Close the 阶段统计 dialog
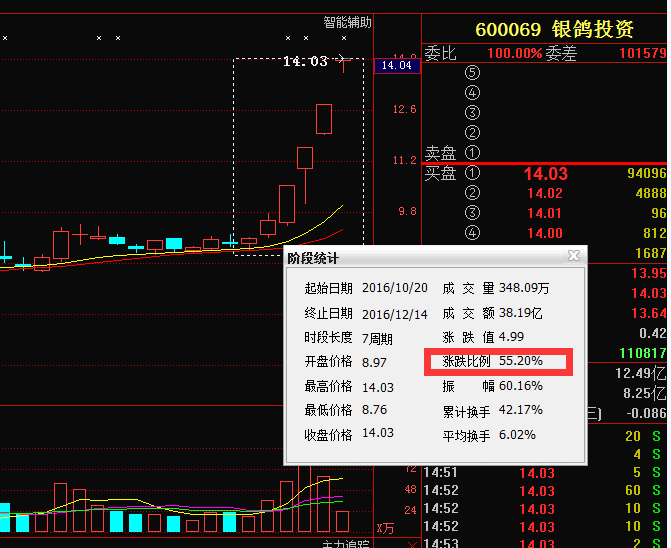 pyautogui.click(x=573, y=256)
